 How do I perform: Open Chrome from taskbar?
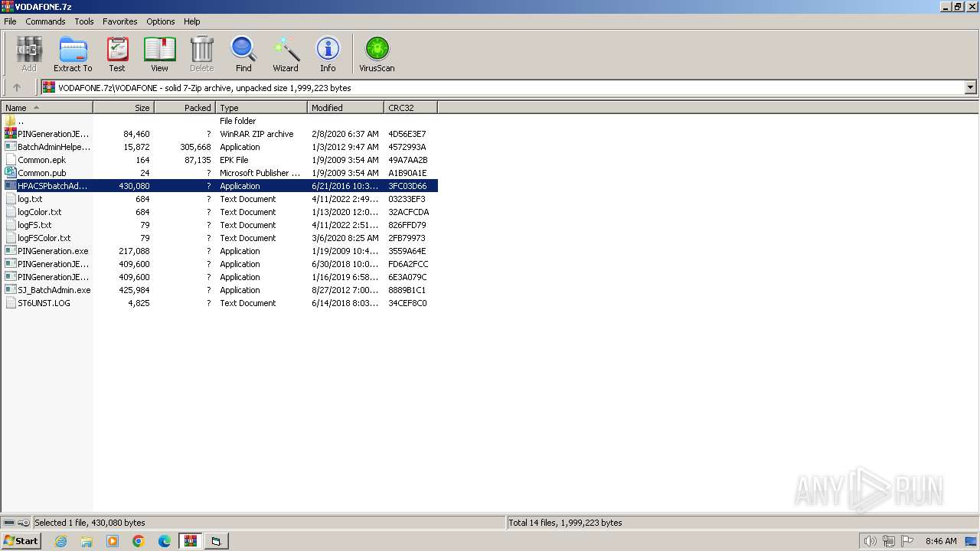139,541
